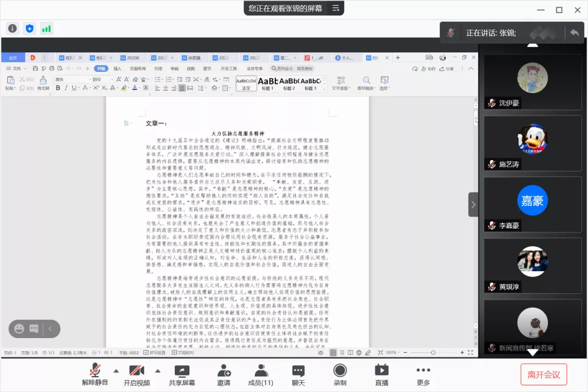Expand audio options arrow beside 解除静音

click(x=115, y=370)
